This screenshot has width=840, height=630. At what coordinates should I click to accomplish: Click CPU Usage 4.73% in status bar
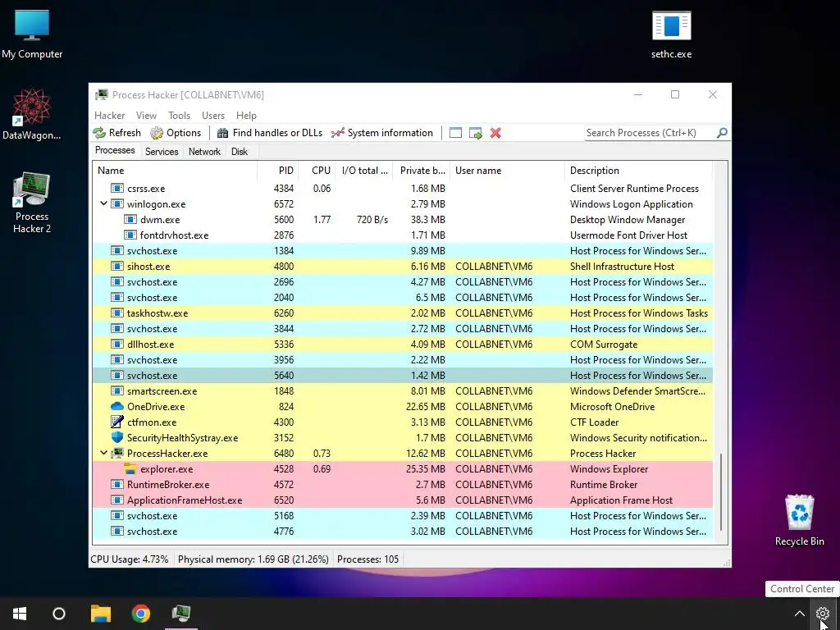click(x=129, y=559)
